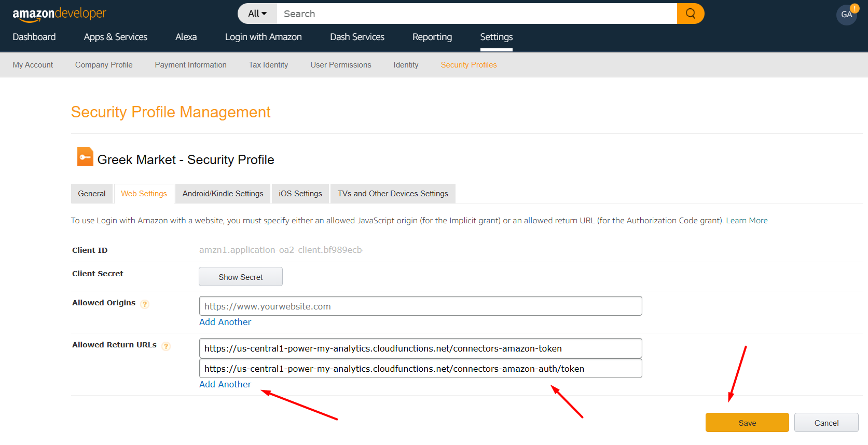Go to Login with Amazon section

point(263,37)
